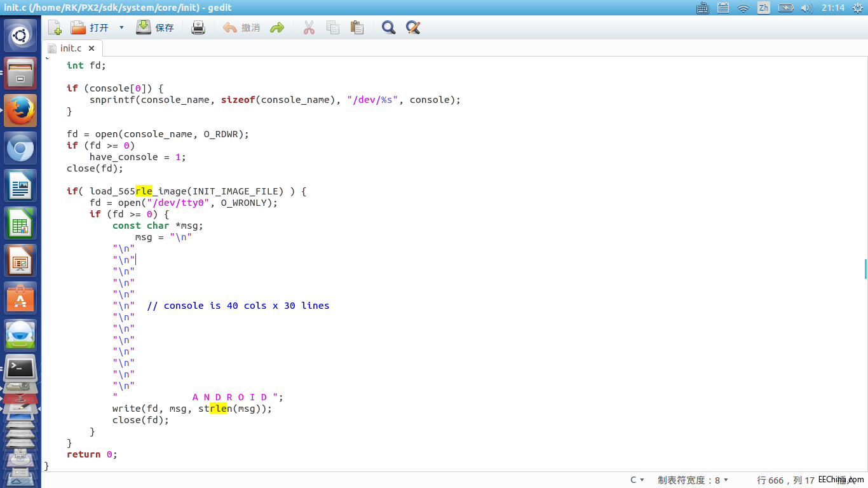Click the Open (打开) file button
This screenshot has width=868, height=488.
90,27
